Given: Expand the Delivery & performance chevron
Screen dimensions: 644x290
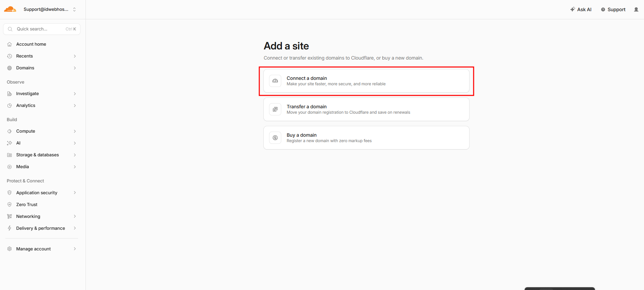Looking at the screenshot, I should click(x=75, y=228).
